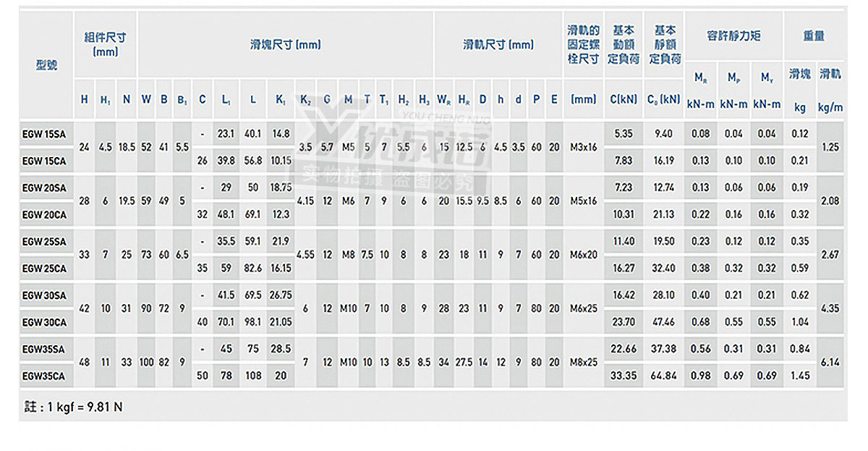Viewport: 868px width, 451px height.
Task: Click the K1 value 26.75
Action: (281, 295)
